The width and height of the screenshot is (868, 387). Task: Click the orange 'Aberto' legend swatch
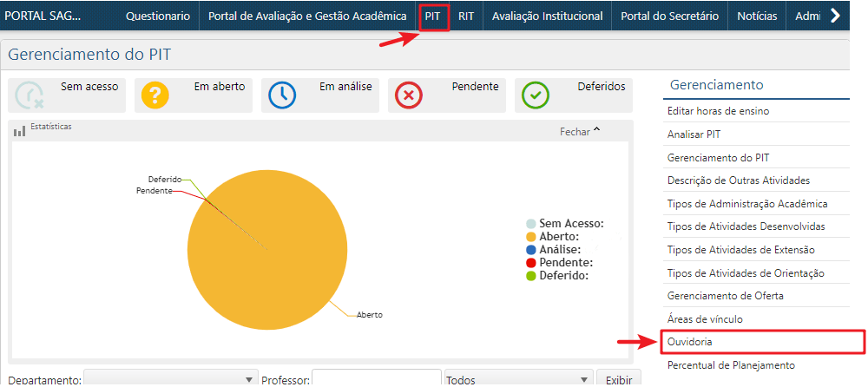[531, 236]
